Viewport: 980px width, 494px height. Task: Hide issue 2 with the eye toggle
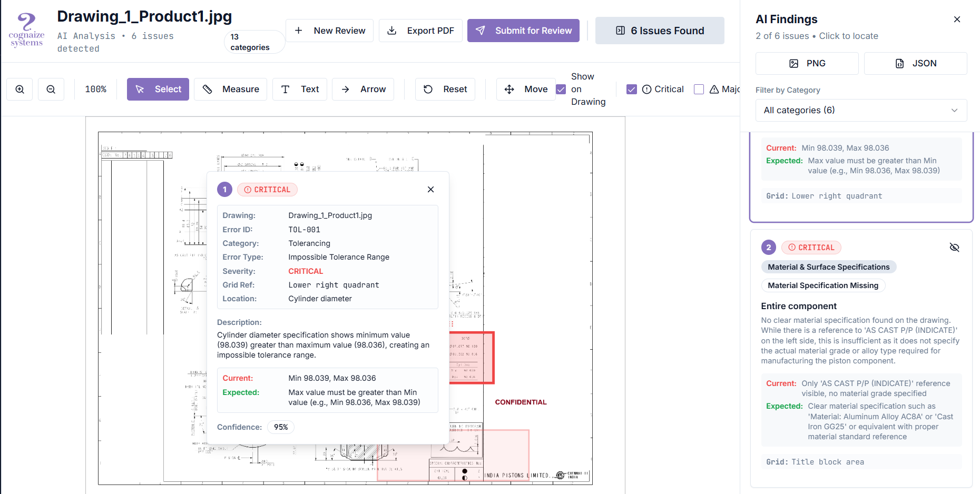[x=955, y=247]
